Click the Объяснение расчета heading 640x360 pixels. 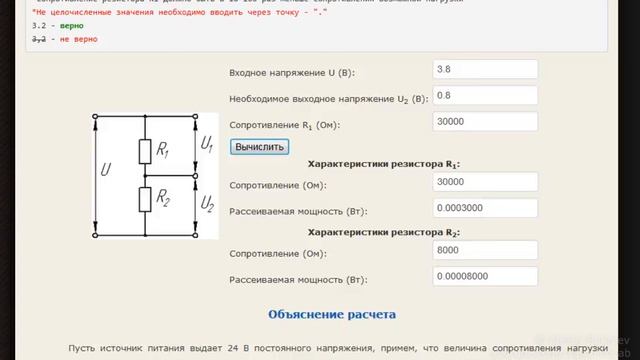pyautogui.click(x=332, y=314)
